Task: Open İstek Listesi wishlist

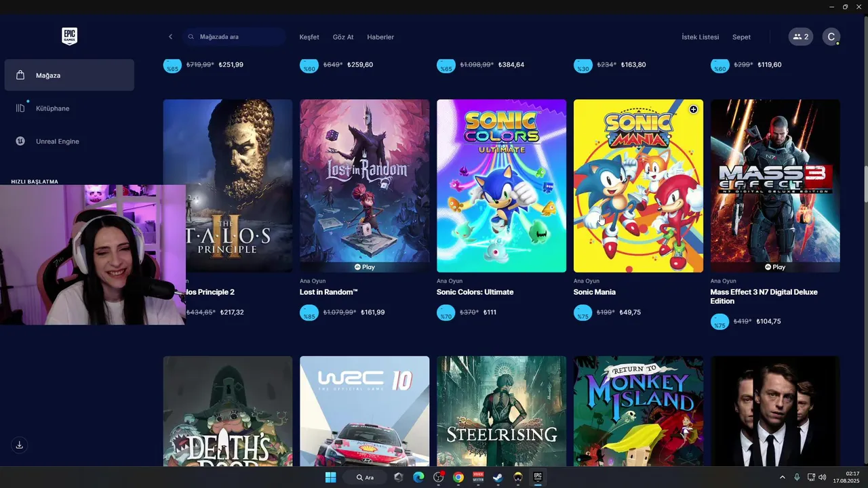Action: 700,37
